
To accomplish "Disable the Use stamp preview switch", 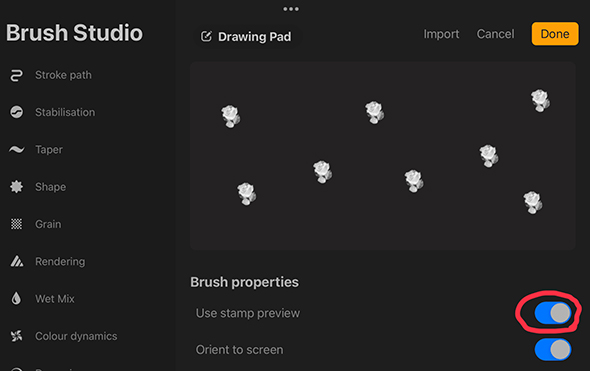I will 553,313.
